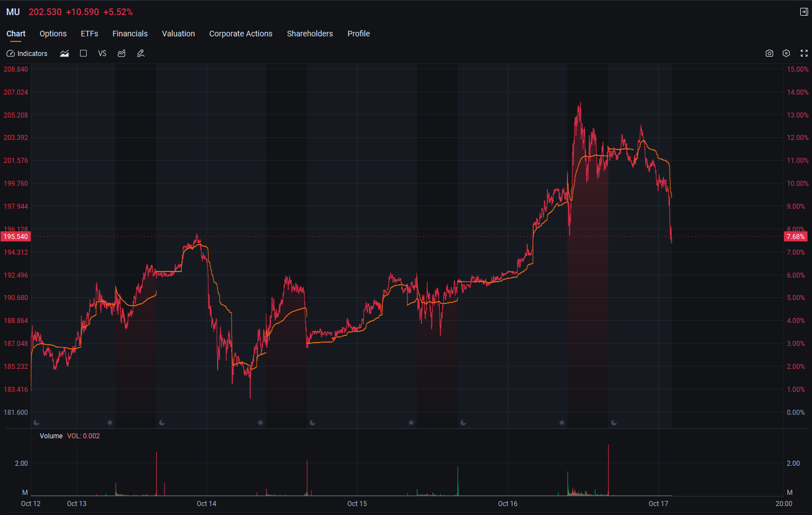
Task: Go to the Financials tab
Action: (130, 34)
